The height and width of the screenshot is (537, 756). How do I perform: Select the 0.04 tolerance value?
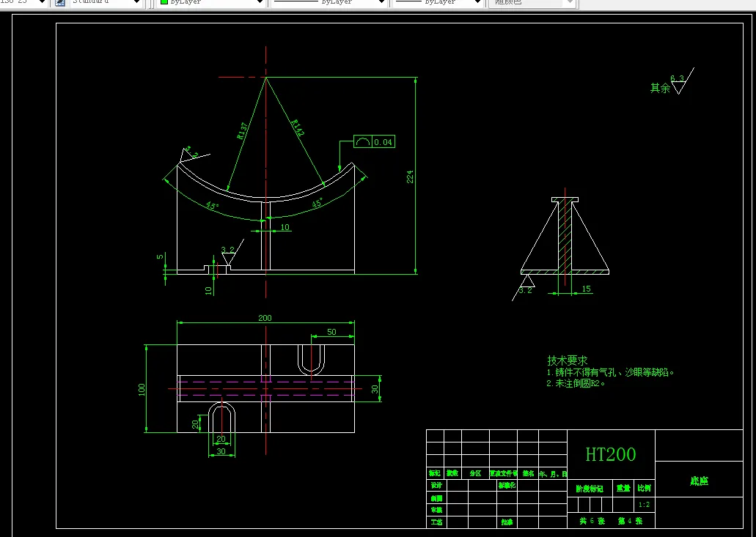(x=383, y=142)
